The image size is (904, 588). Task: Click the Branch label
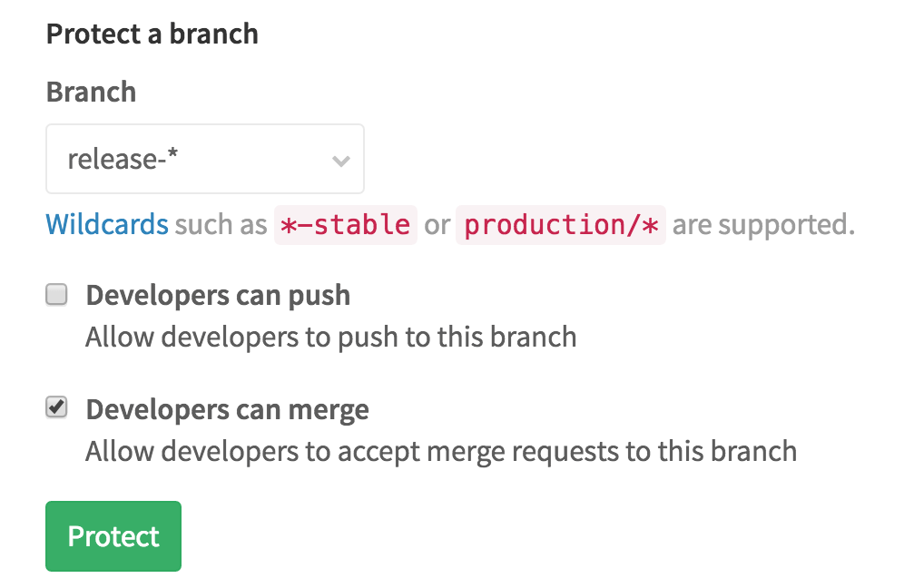coord(91,91)
